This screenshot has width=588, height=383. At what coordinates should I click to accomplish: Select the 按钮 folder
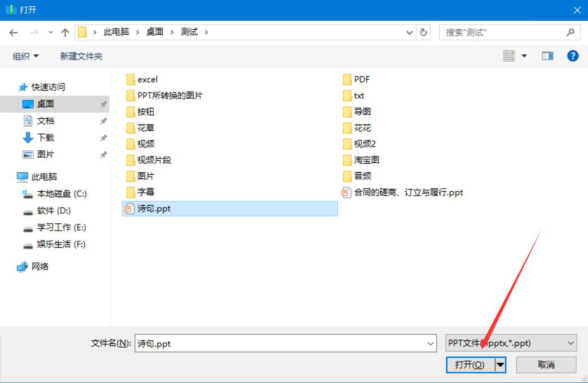pyautogui.click(x=140, y=112)
